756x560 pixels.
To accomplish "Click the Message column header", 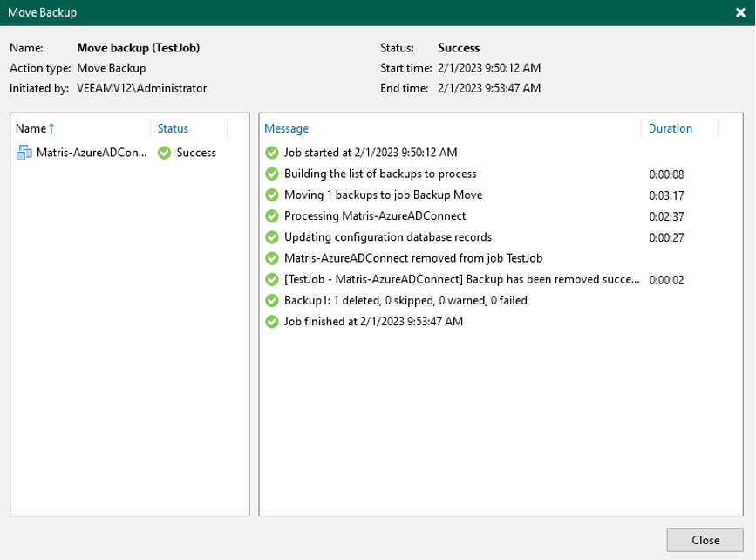I will pyautogui.click(x=286, y=128).
